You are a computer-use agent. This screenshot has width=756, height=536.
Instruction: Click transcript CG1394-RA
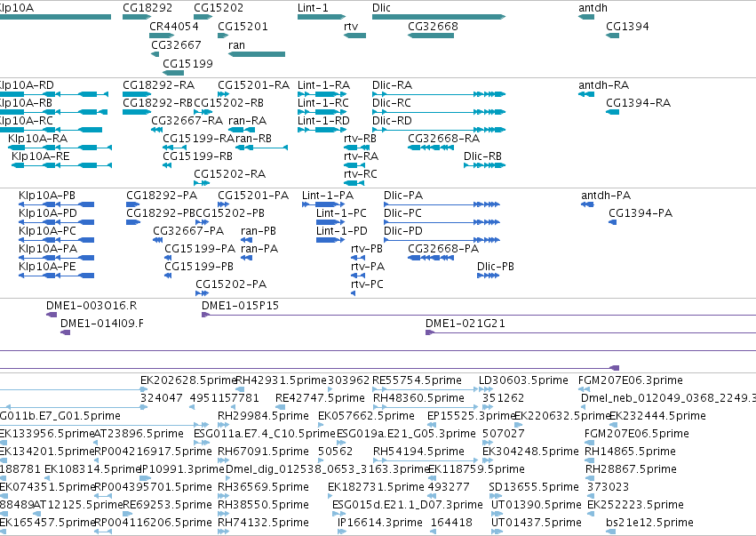pos(612,112)
